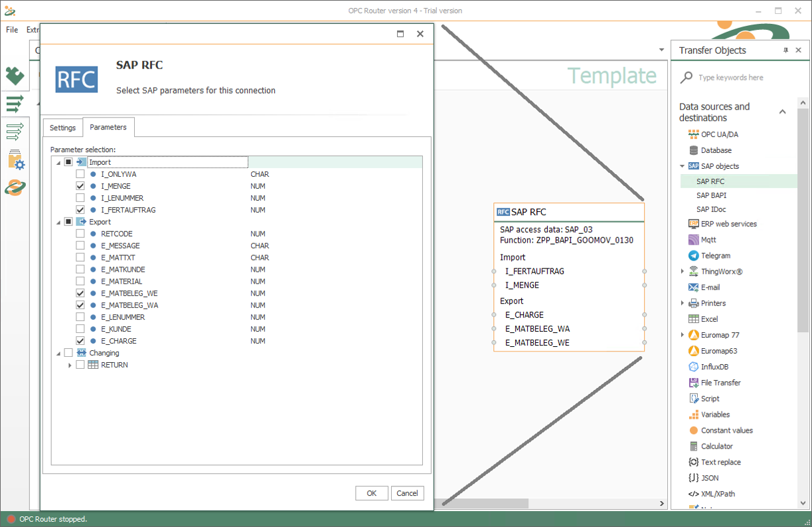Click the Excel transfer object icon

694,319
